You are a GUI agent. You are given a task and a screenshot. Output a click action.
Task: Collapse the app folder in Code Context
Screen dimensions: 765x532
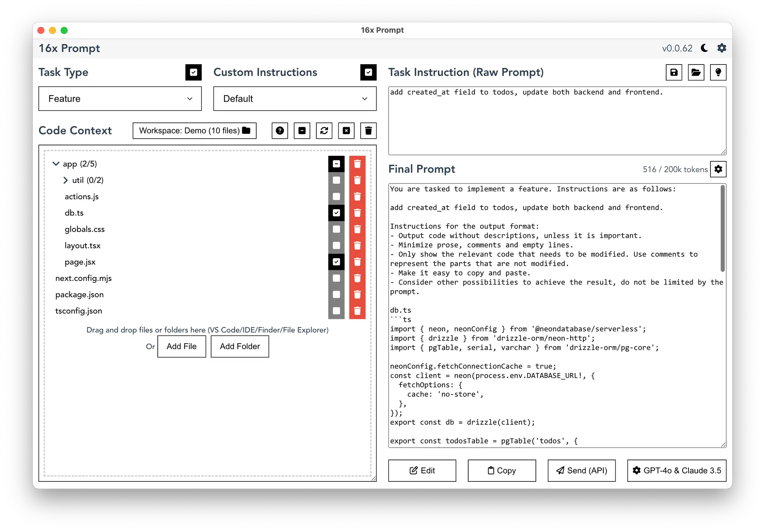pyautogui.click(x=57, y=163)
